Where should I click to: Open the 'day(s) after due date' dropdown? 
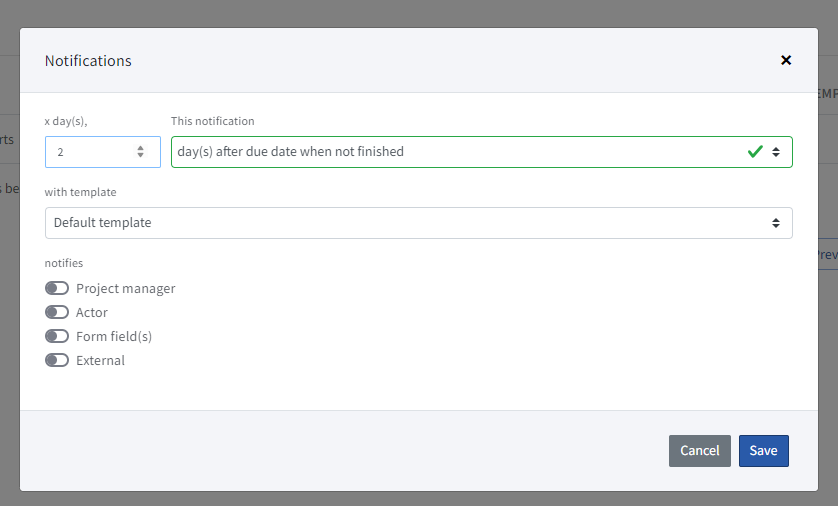tap(450, 152)
